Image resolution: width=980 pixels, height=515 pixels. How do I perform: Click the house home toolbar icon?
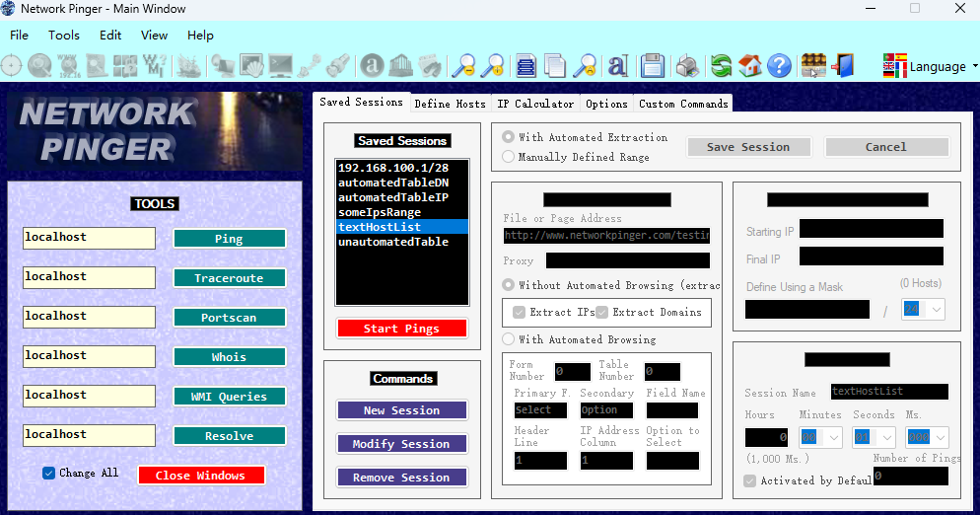750,66
